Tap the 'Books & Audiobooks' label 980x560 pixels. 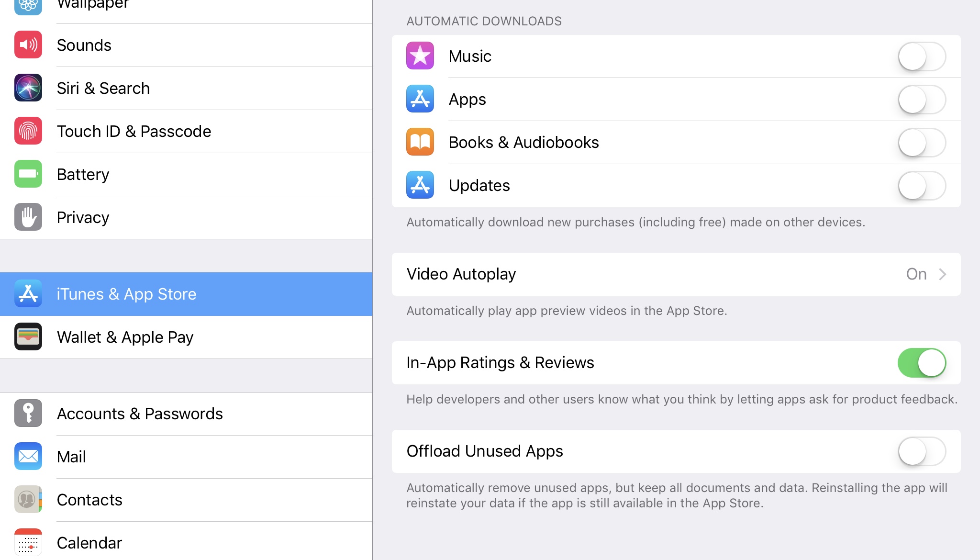[x=523, y=143]
